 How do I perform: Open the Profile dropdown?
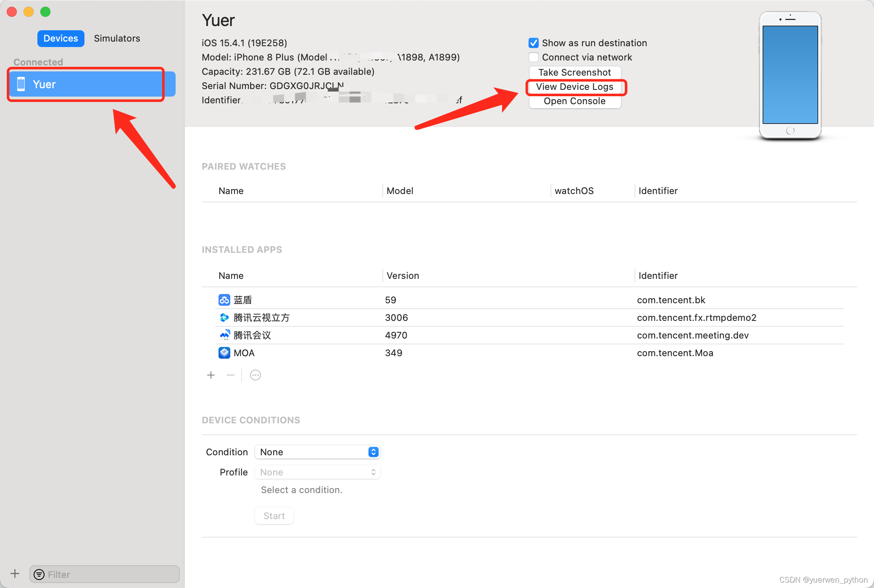click(x=317, y=472)
